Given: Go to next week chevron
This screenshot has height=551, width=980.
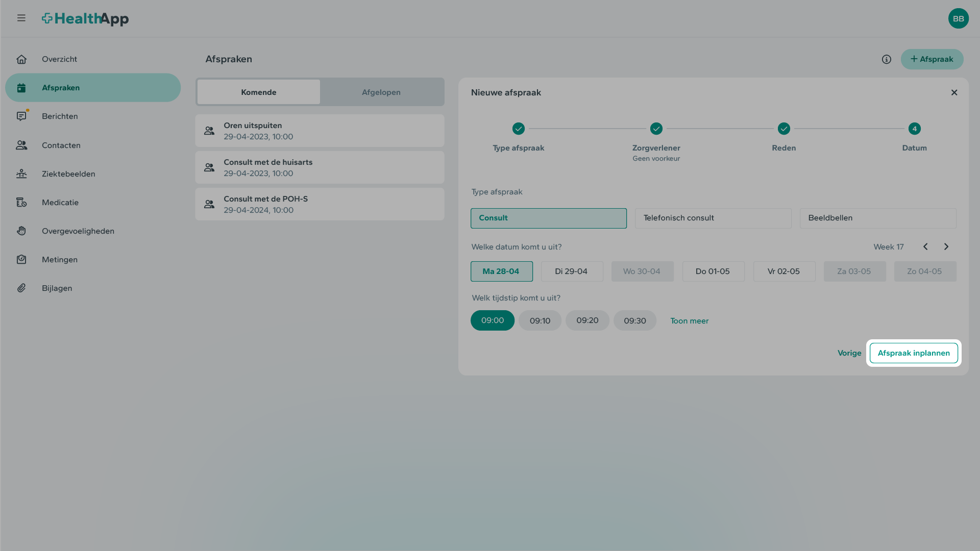Looking at the screenshot, I should pyautogui.click(x=946, y=247).
